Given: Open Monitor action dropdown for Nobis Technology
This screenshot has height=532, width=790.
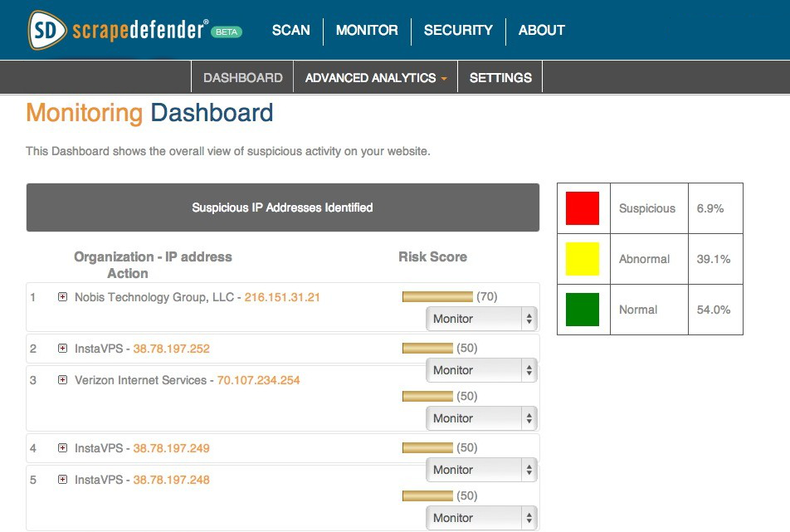Looking at the screenshot, I should [x=481, y=319].
